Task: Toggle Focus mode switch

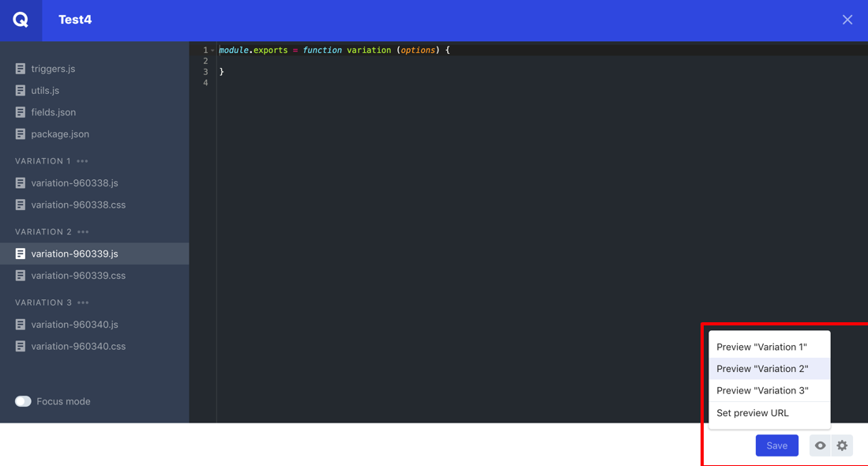Action: click(23, 401)
